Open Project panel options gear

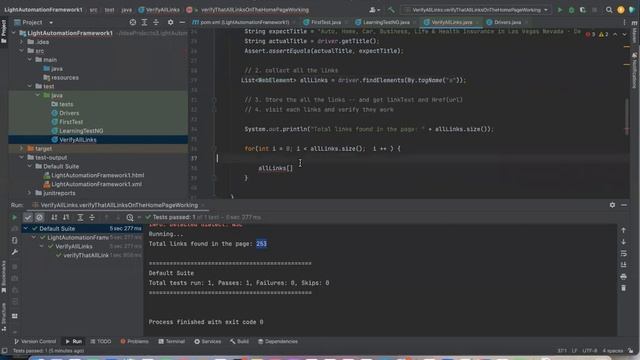pos(171,22)
